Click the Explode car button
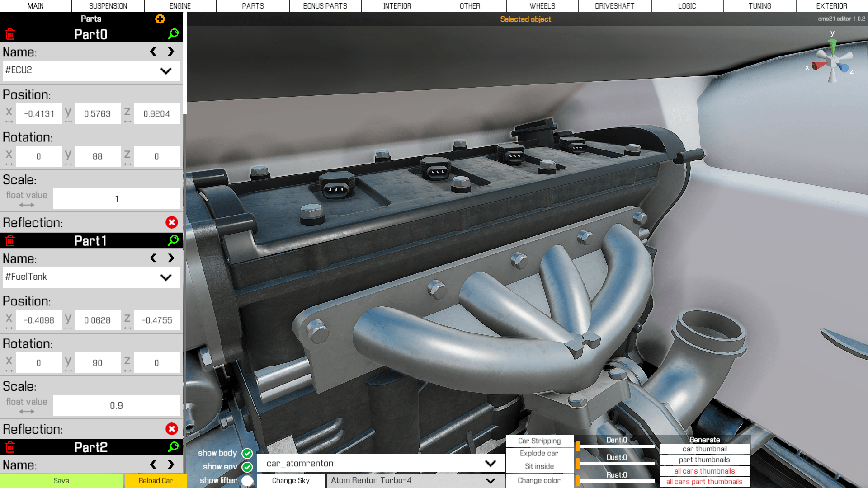The height and width of the screenshot is (488, 868). pos(539,453)
